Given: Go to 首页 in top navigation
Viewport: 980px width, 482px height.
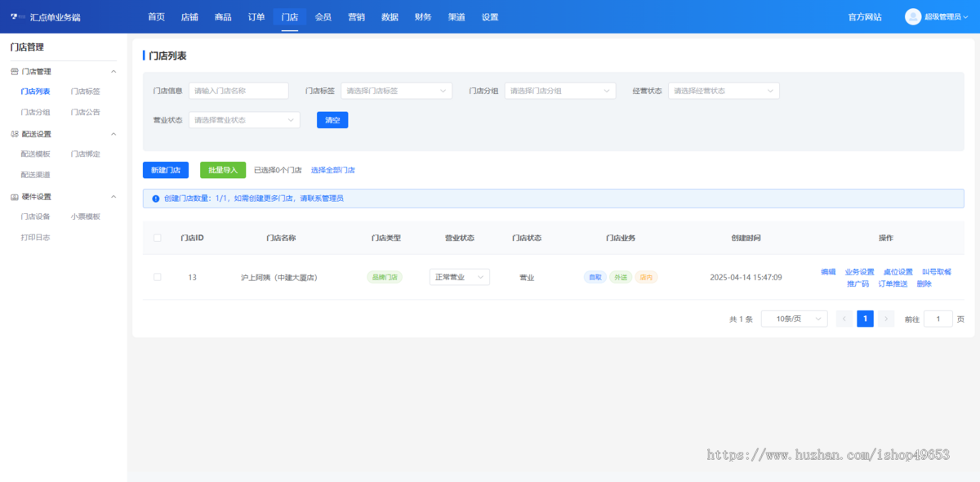Looking at the screenshot, I should tap(156, 16).
